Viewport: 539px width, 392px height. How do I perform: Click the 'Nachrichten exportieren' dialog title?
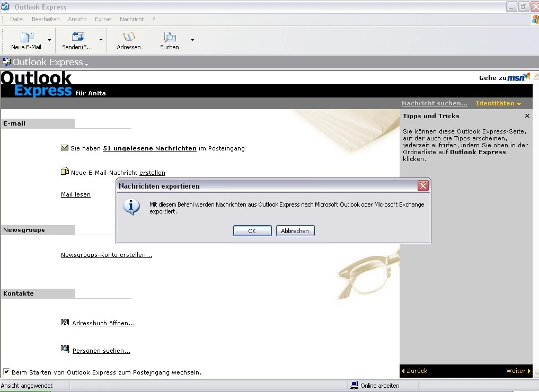point(159,186)
